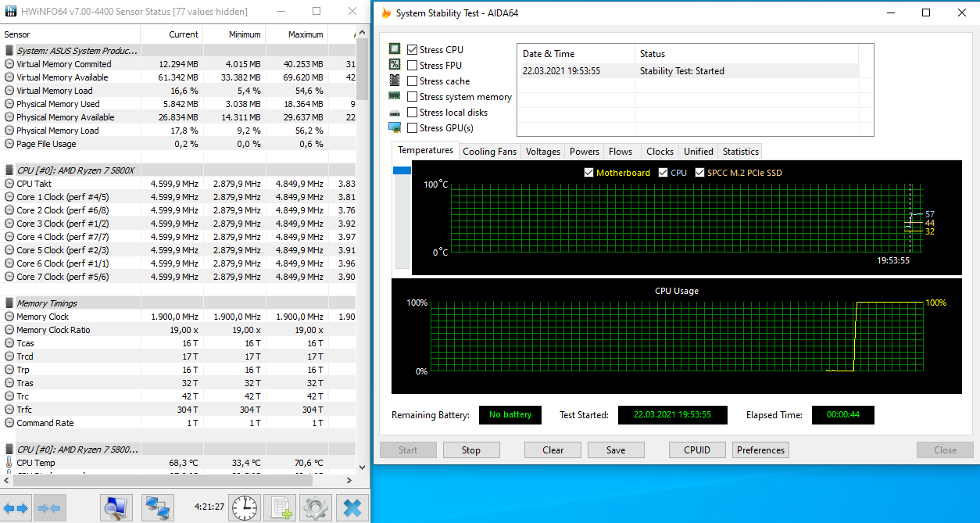This screenshot has height=523, width=980.
Task: Enable the Stress system memory checkbox
Action: (x=412, y=96)
